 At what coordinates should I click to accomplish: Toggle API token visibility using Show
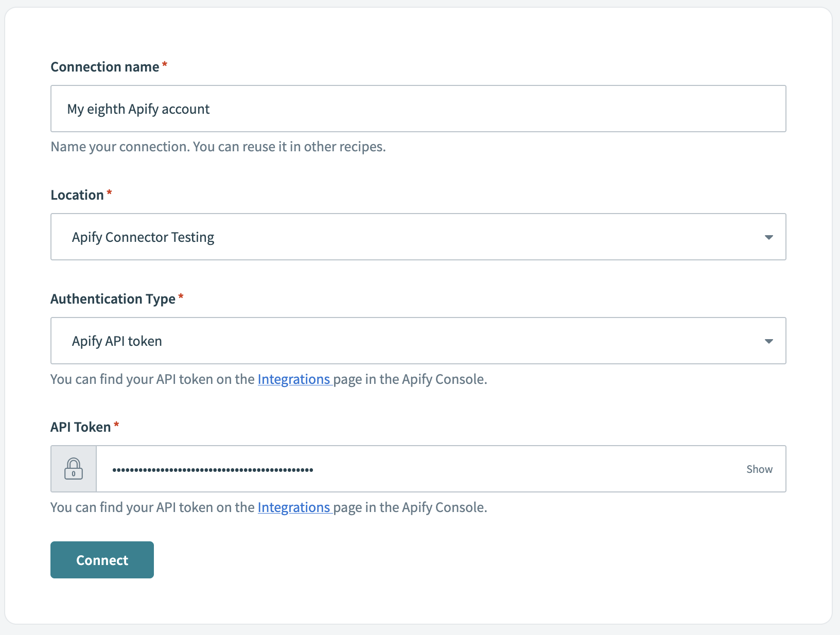coord(759,469)
